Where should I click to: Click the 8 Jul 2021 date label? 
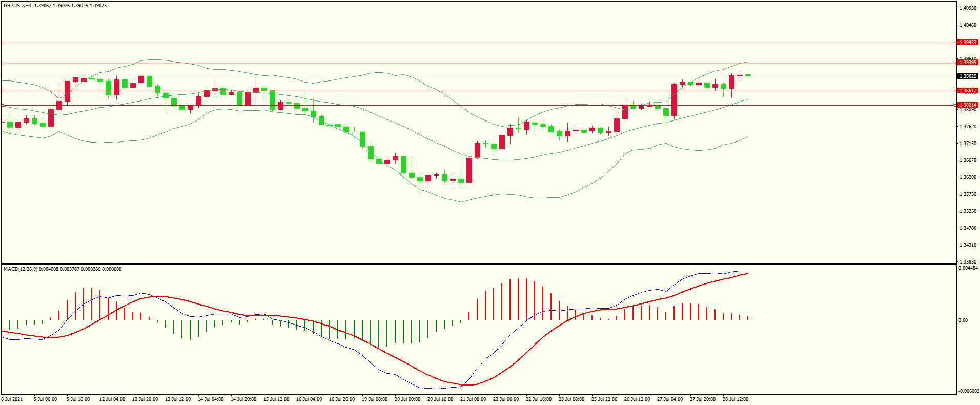12,399
